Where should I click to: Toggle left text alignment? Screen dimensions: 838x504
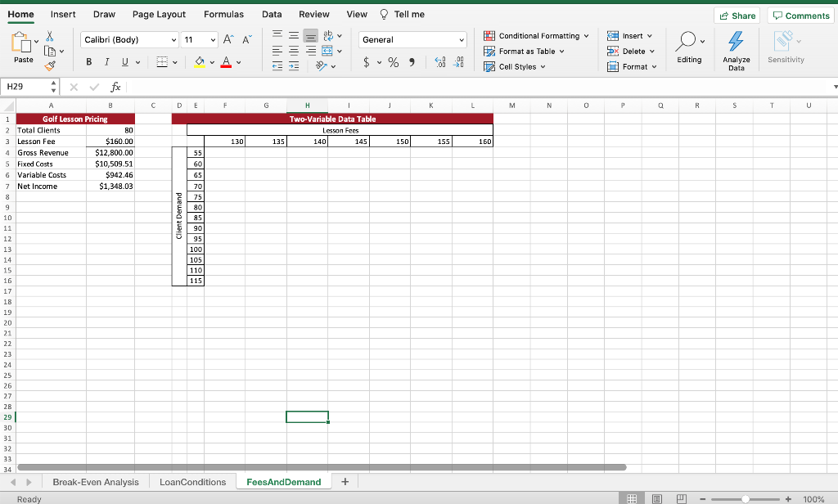(277, 51)
